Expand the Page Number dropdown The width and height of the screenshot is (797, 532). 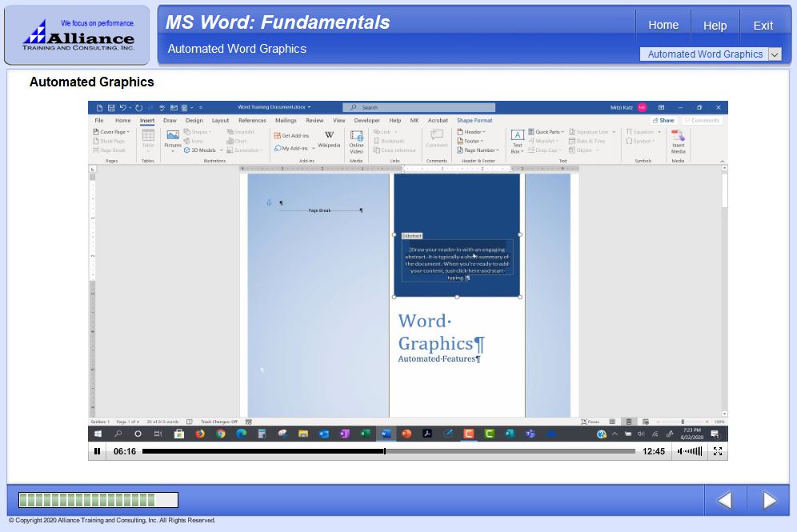480,150
